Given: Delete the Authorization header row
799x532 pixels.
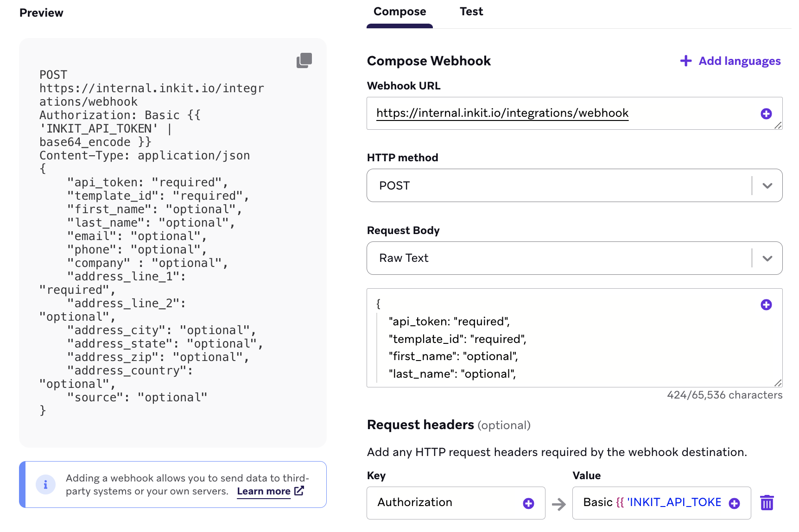Looking at the screenshot, I should click(767, 502).
